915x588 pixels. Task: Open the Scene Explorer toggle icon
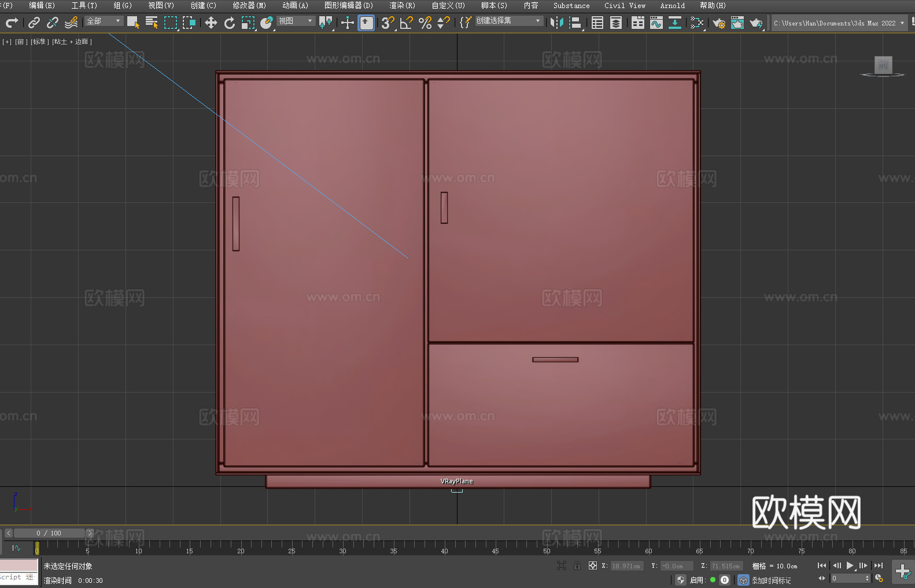[x=597, y=23]
